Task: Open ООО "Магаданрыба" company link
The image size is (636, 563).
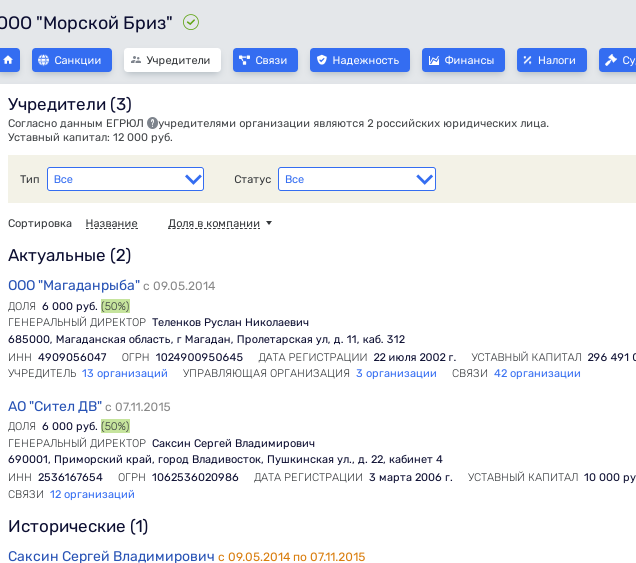Action: pyautogui.click(x=74, y=285)
